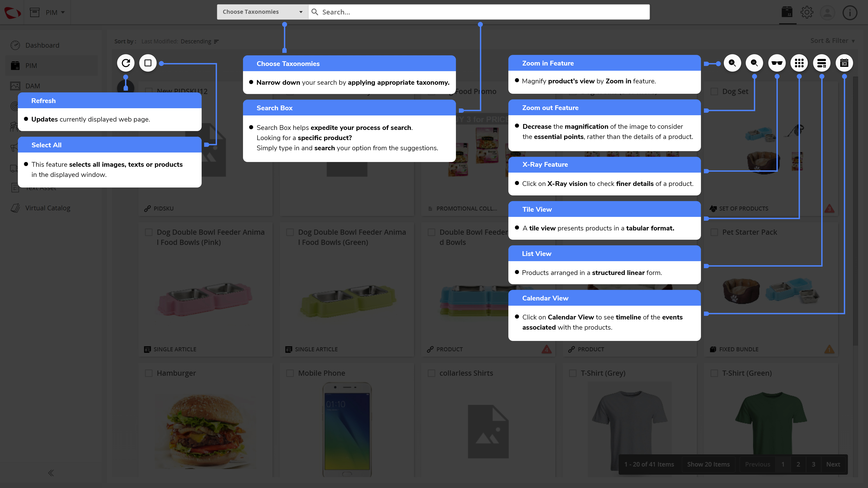Open the settings gear icon

point(807,12)
